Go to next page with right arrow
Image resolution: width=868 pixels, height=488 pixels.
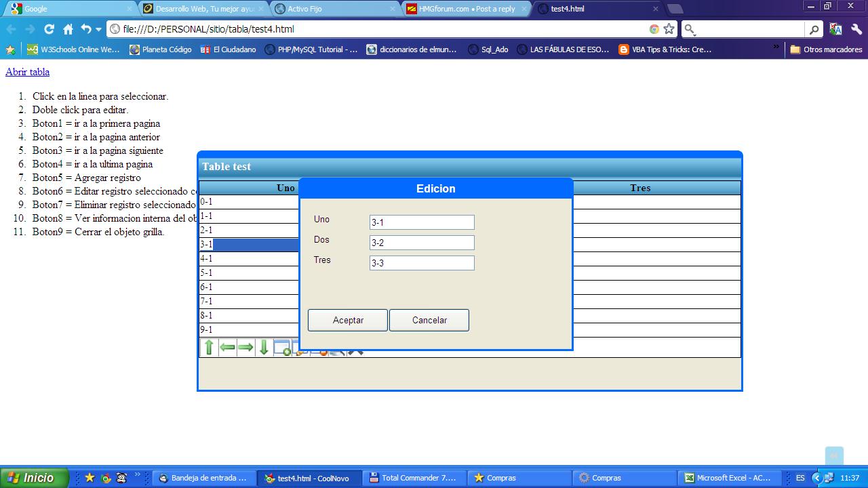(x=245, y=348)
